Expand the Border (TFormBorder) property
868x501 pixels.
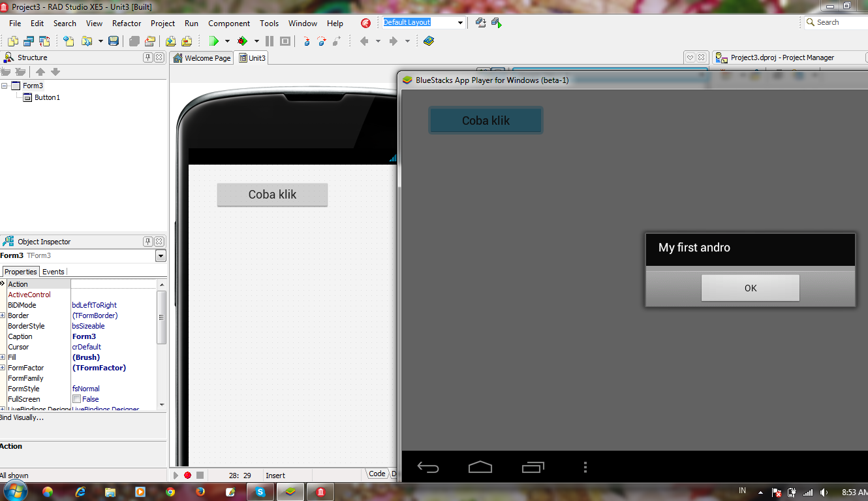point(4,315)
